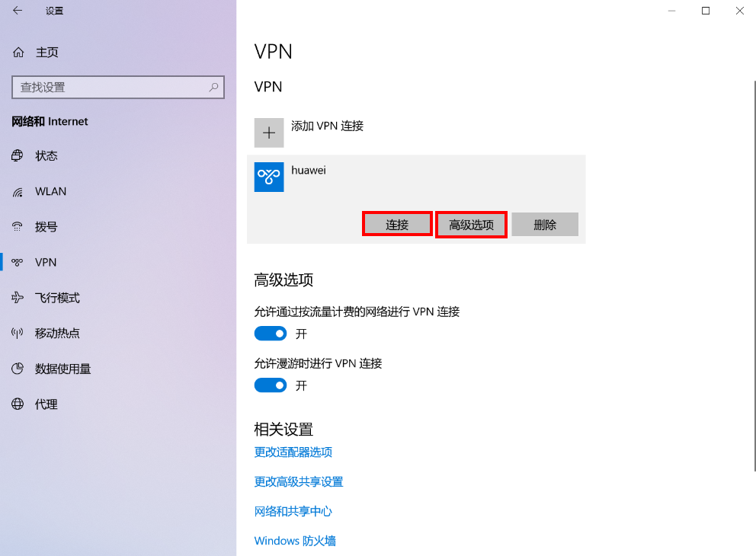Screen dimensions: 756x556
Task: Toggle the roaming VPN connection switch
Action: click(x=271, y=385)
